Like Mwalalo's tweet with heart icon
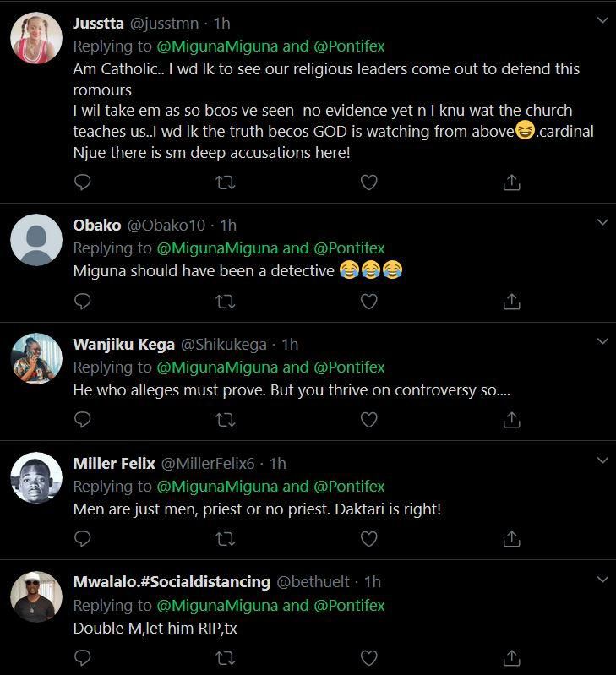This screenshot has width=616, height=675. [x=368, y=657]
